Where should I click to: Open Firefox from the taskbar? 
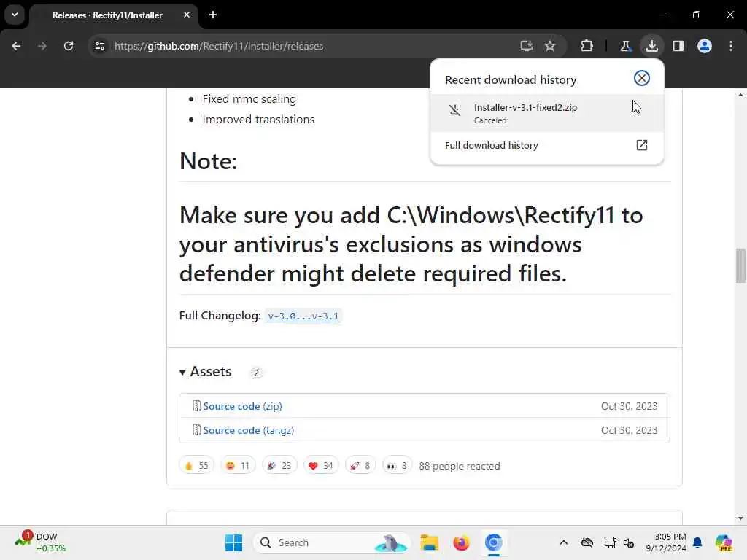pos(461,542)
